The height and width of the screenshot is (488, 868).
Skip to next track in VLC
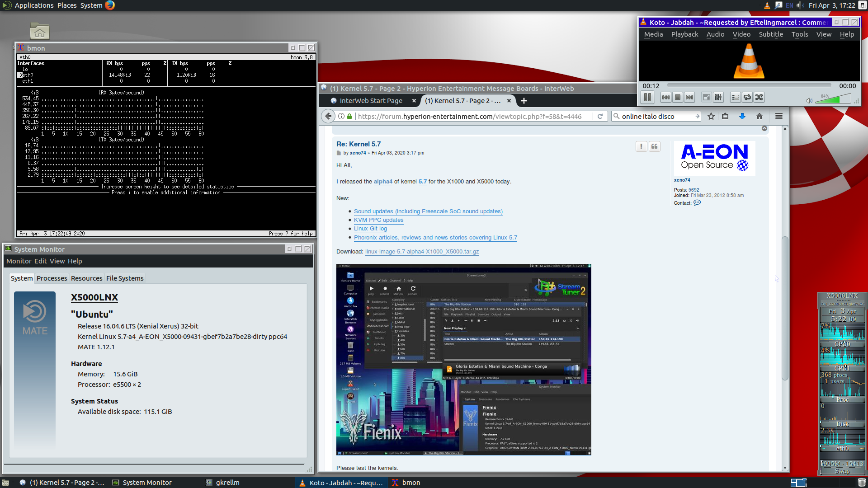pos(689,97)
